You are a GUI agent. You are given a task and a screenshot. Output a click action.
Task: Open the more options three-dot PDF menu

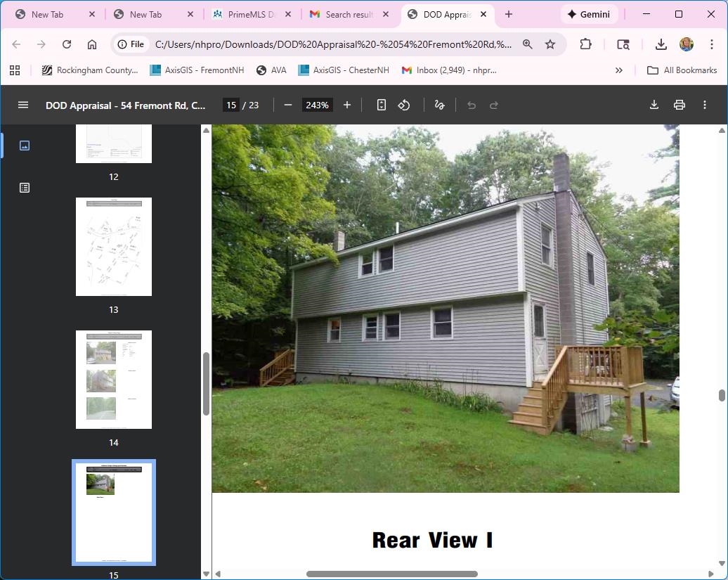[x=705, y=105]
